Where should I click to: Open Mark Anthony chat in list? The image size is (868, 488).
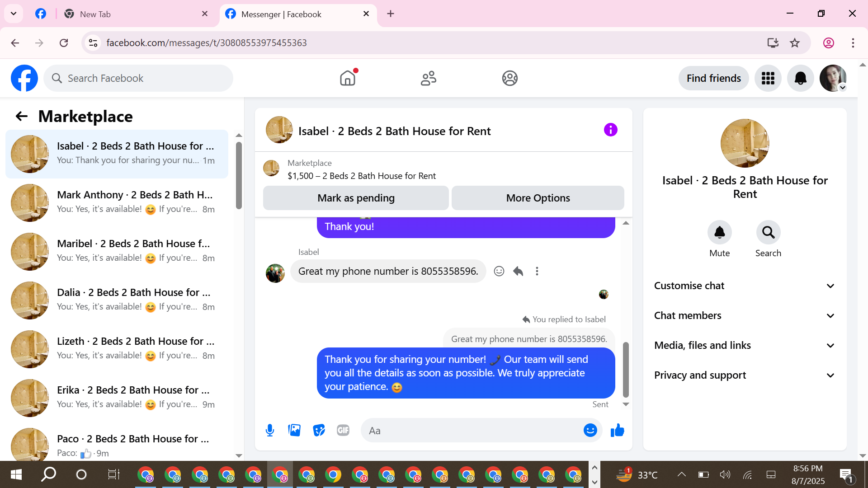pyautogui.click(x=117, y=203)
